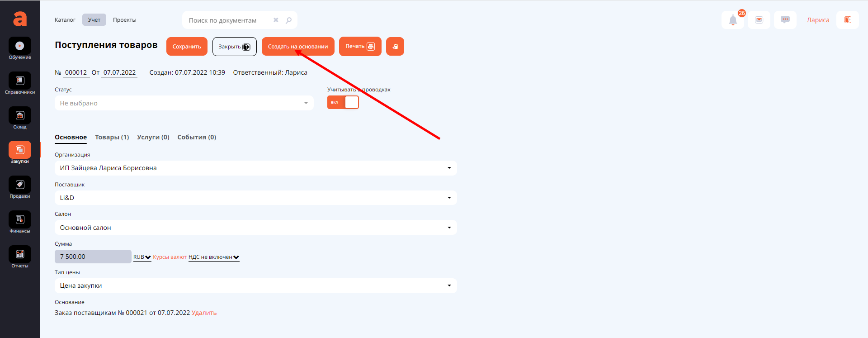Screen dimensions: 868x338
Task: Open the Справочники sidebar icon
Action: click(20, 81)
